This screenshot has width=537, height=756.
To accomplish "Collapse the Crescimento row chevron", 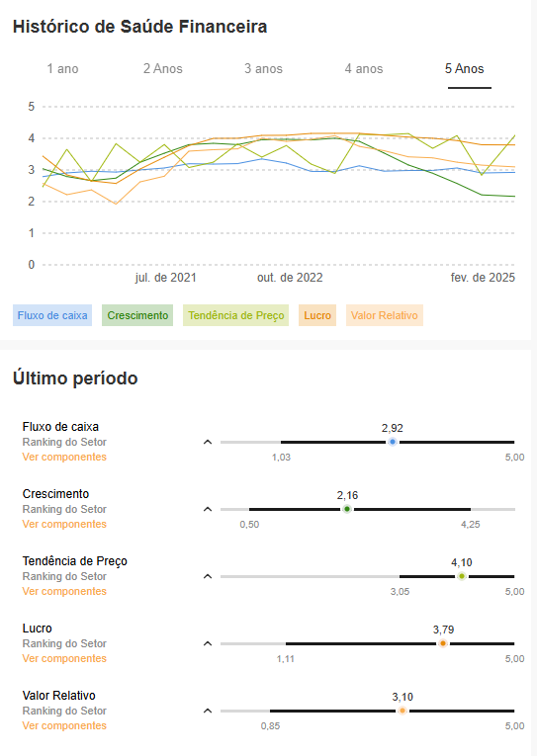I will click(208, 509).
